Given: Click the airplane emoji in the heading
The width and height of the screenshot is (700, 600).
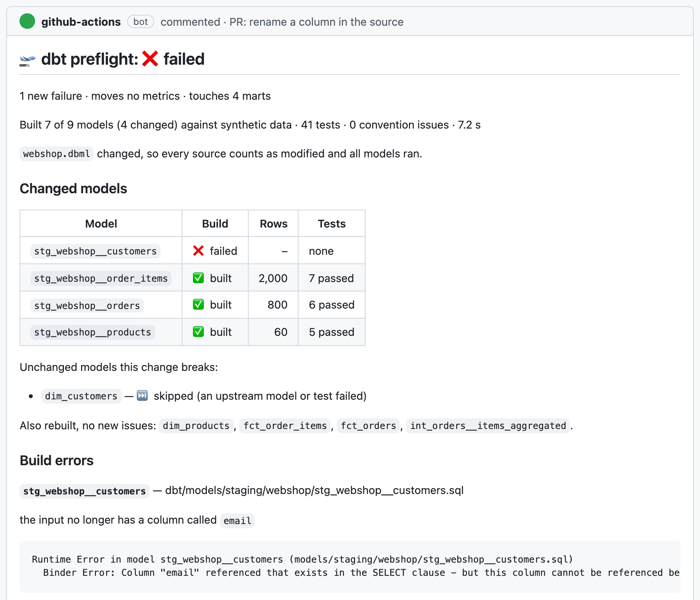Looking at the screenshot, I should point(27,60).
